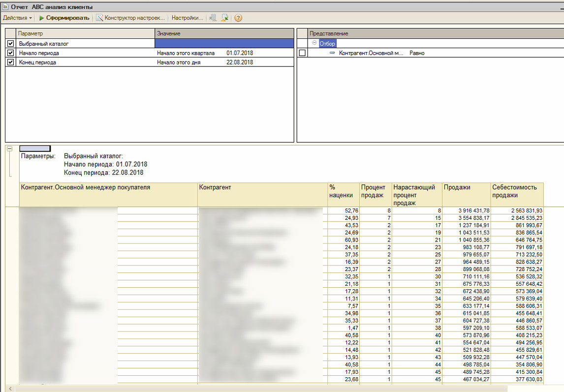The height and width of the screenshot is (392, 564).
Task: Disable the Конец периода checkbox
Action: tap(10, 62)
